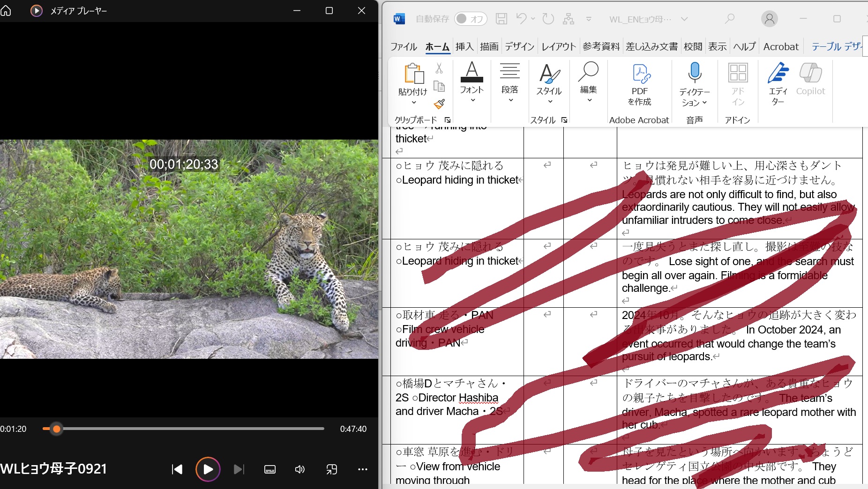Open the 挿入 (Insert) ribbon tab

[464, 46]
